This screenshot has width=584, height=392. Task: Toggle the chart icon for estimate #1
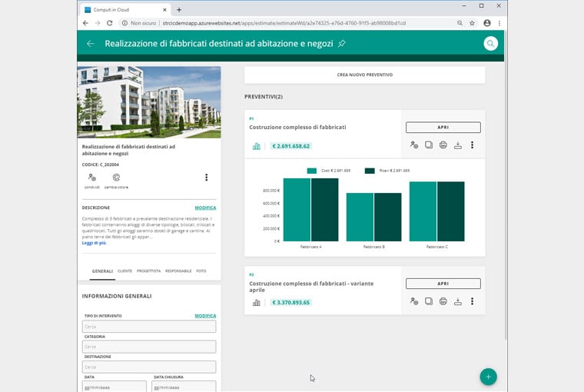tap(256, 146)
